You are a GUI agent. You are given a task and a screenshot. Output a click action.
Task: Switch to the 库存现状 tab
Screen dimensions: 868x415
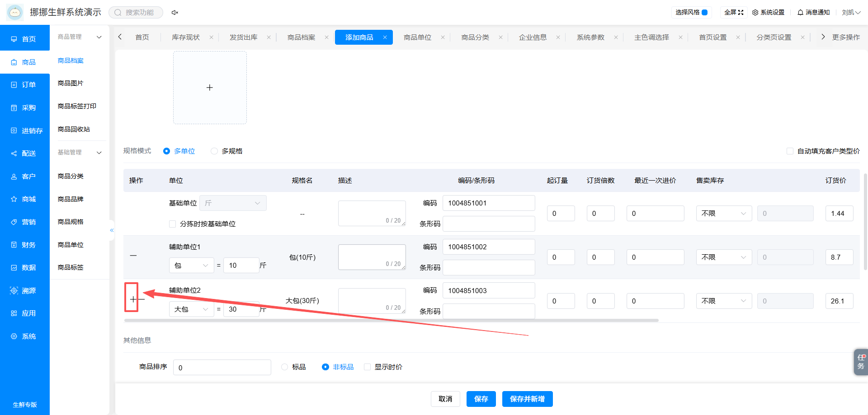click(185, 37)
